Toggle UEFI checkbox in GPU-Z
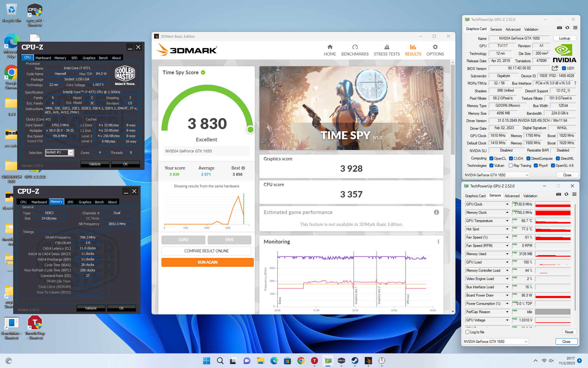 [x=564, y=68]
